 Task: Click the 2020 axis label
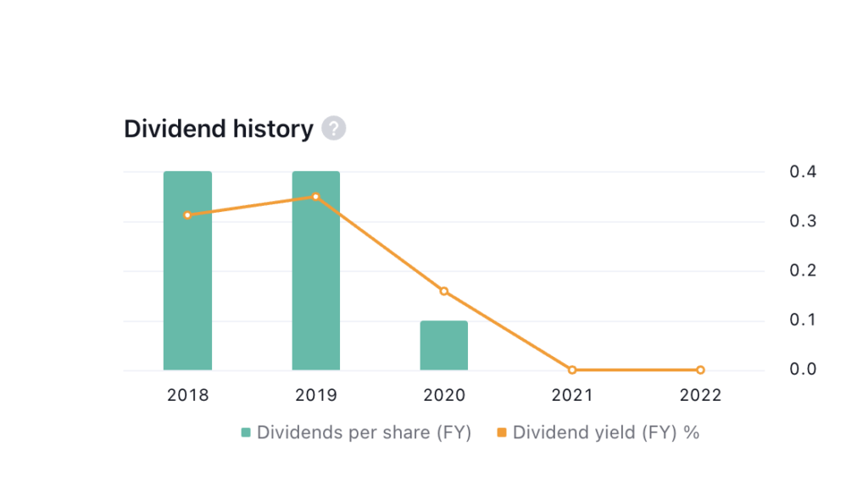point(444,395)
